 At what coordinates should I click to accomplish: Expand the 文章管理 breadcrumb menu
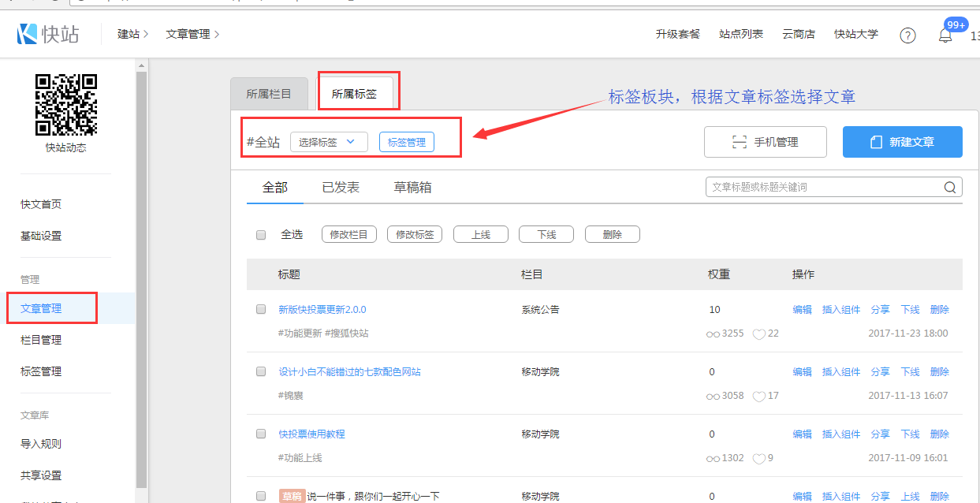192,34
